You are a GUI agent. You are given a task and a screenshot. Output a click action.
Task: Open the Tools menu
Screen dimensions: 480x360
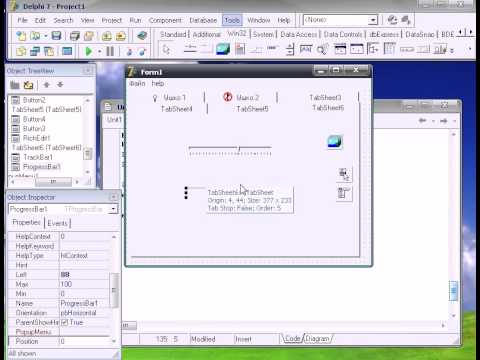pos(232,20)
